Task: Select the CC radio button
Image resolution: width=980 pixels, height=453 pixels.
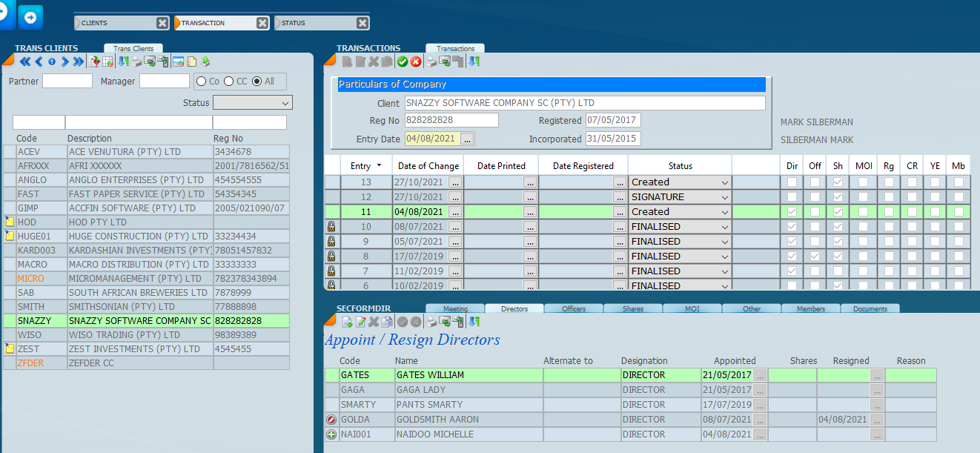Action: pyautogui.click(x=228, y=82)
